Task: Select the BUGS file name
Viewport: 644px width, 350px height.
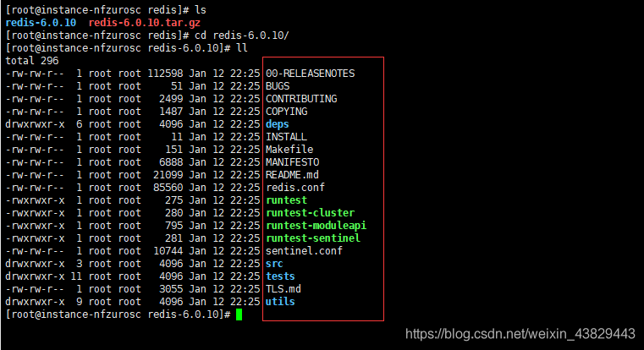Action: tap(278, 86)
